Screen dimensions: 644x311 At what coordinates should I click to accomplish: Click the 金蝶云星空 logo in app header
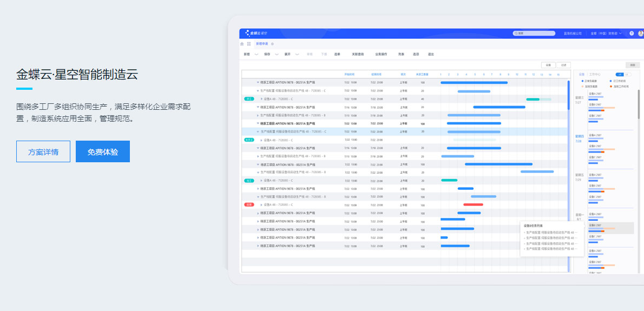coord(257,33)
